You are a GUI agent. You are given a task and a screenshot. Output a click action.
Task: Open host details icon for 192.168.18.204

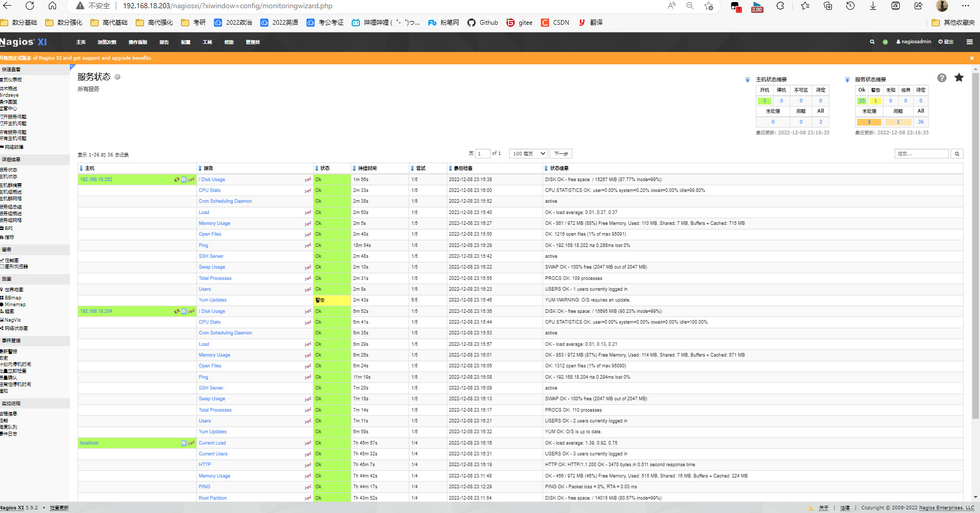click(184, 311)
